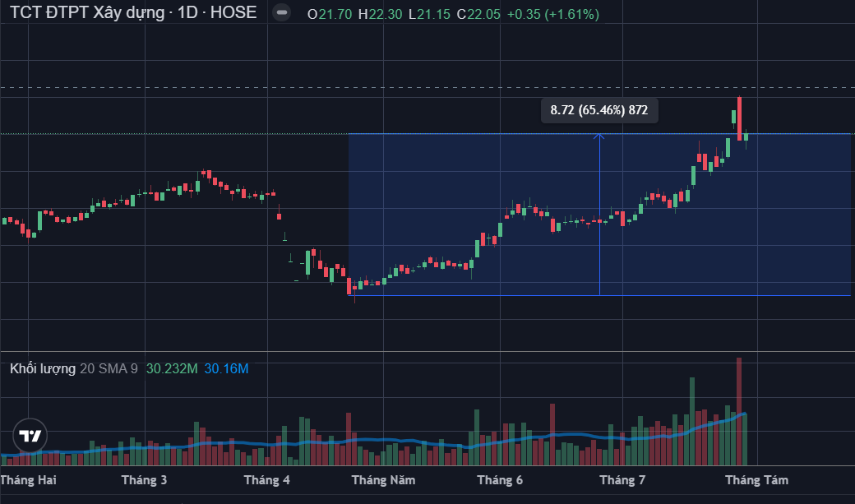
Task: Click Tháng Năm on the time axis
Action: pos(383,479)
